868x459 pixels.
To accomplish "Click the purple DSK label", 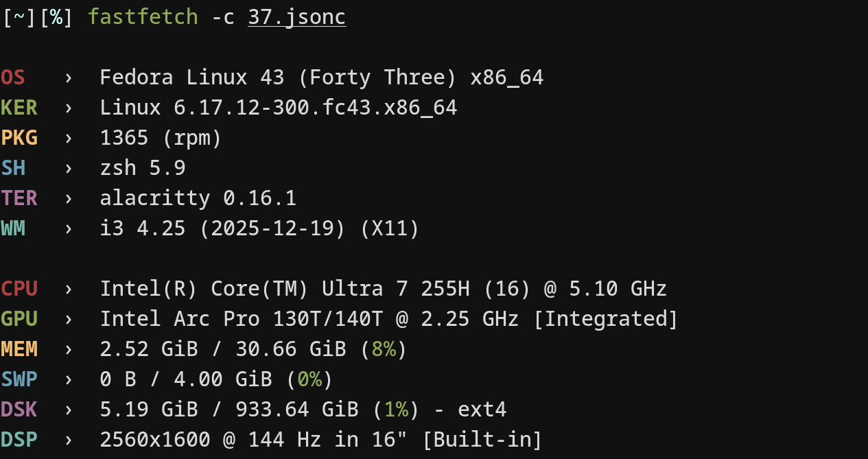I will (x=19, y=410).
